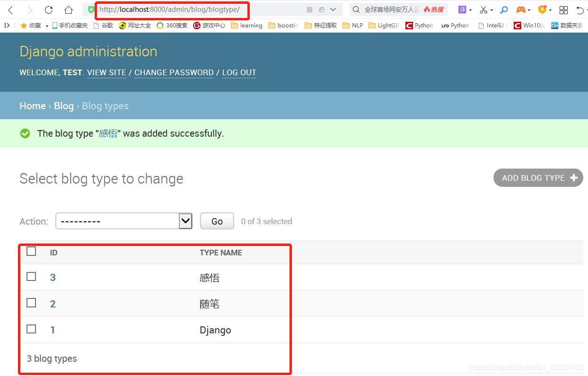Click the scissors screenshot tool icon
588x376 pixels.
coord(483,9)
